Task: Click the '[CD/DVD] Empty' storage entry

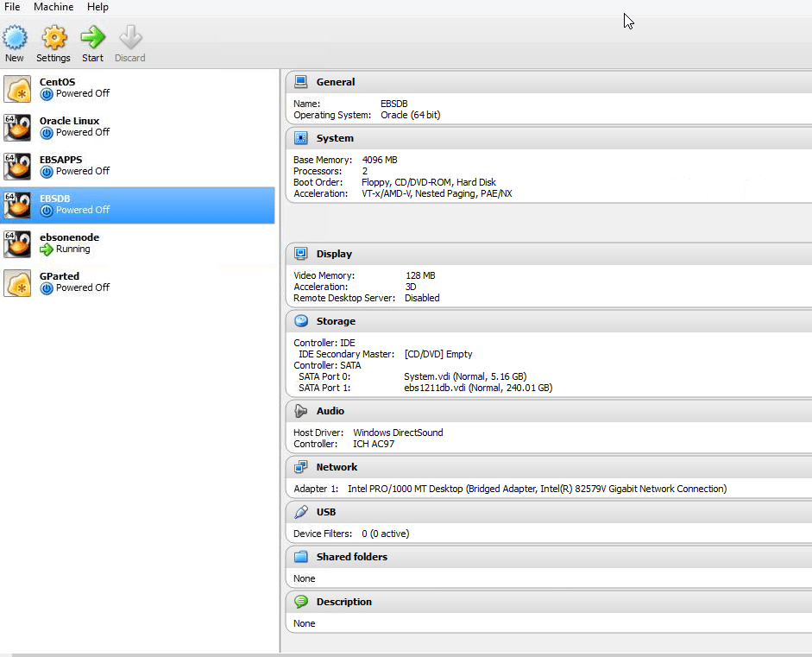Action: (438, 355)
